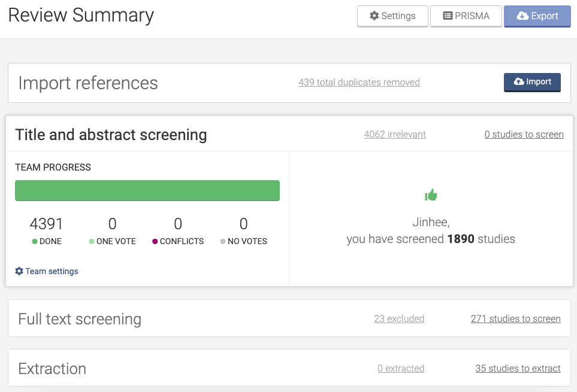Click the green DONE status dot
This screenshot has width=577, height=392.
(35, 242)
